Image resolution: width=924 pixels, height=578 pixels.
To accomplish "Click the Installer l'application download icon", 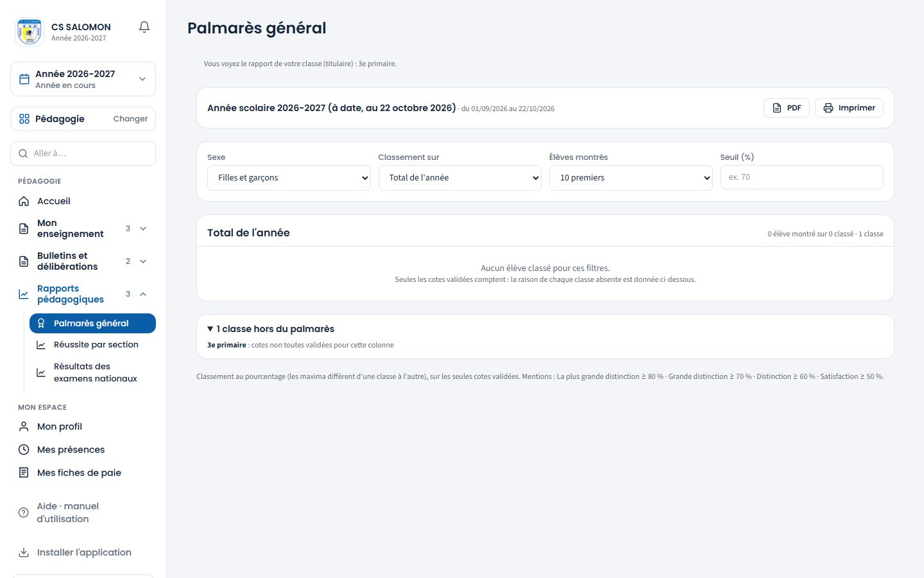I will tap(24, 552).
